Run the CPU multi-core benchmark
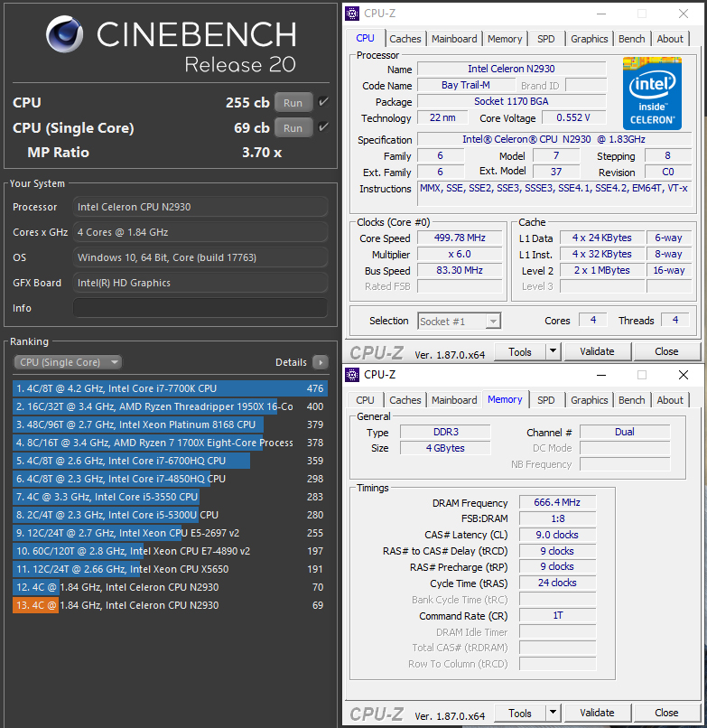 point(293,103)
